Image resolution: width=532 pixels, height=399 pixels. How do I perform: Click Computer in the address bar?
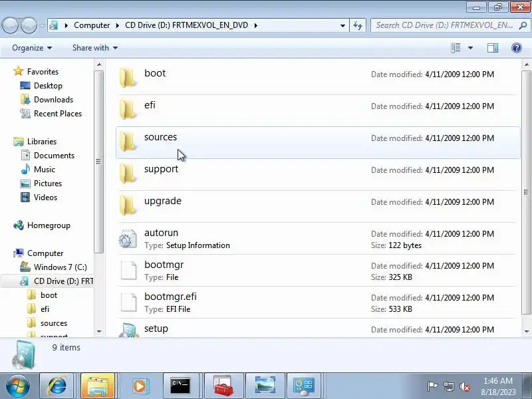92,25
